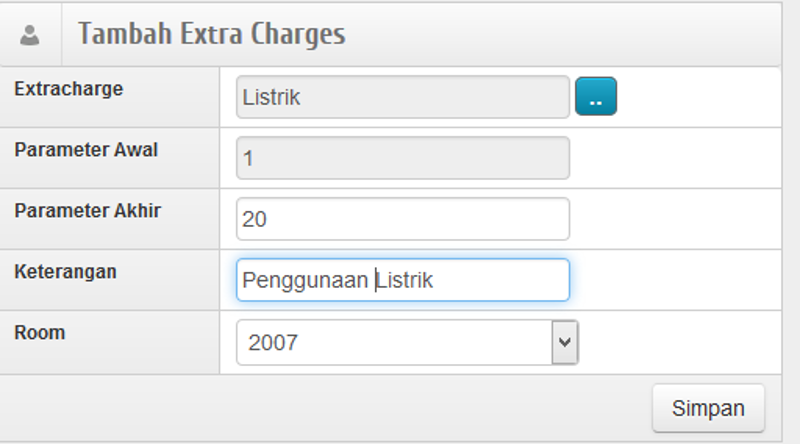
Task: Click the Keterangan label
Action: click(65, 271)
